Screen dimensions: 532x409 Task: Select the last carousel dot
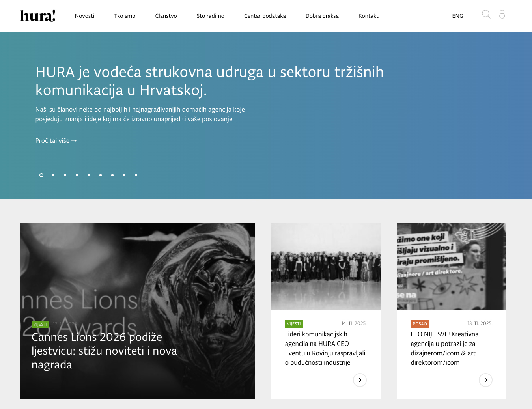coord(136,175)
